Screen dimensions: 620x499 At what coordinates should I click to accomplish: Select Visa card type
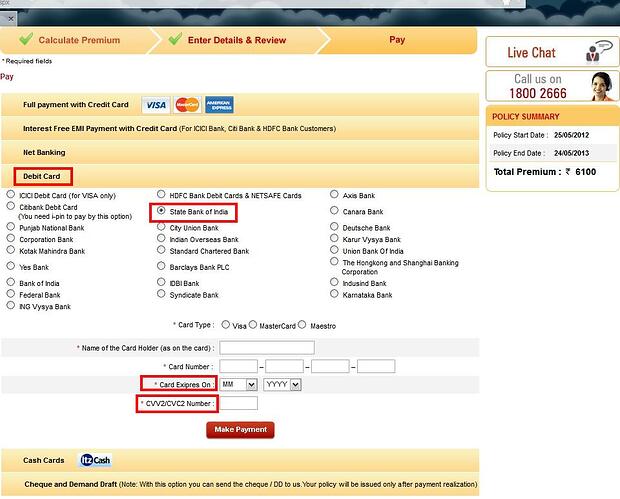[x=225, y=325]
